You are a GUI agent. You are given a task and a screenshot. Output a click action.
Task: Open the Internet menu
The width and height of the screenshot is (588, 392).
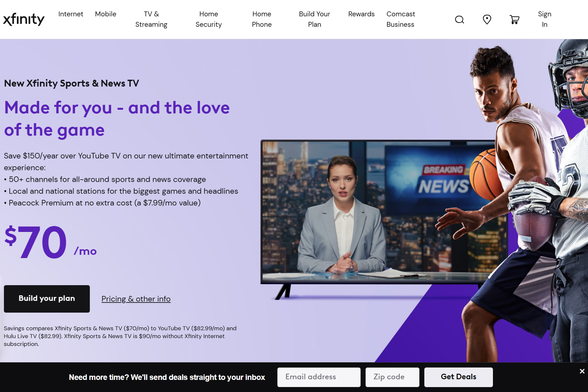pyautogui.click(x=71, y=14)
